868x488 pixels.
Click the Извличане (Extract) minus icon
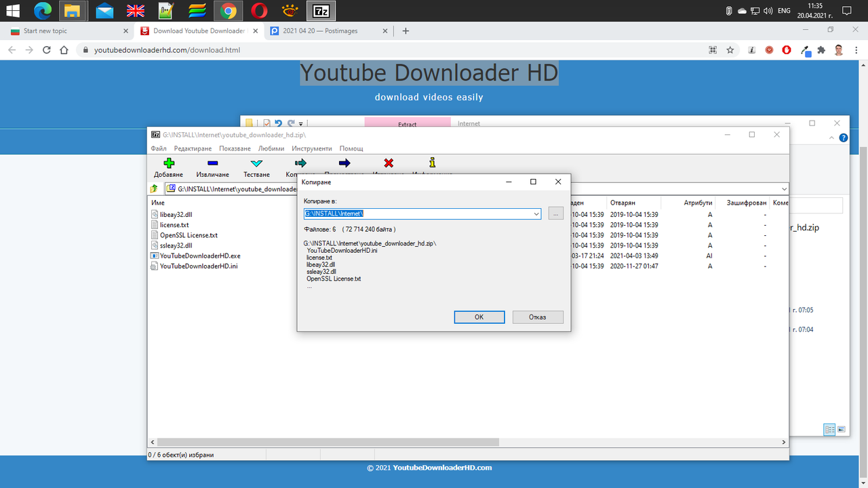click(x=212, y=163)
